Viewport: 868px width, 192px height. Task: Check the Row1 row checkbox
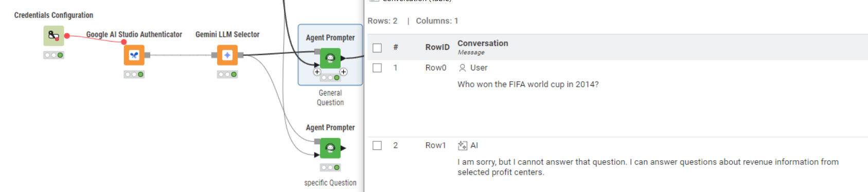point(377,146)
